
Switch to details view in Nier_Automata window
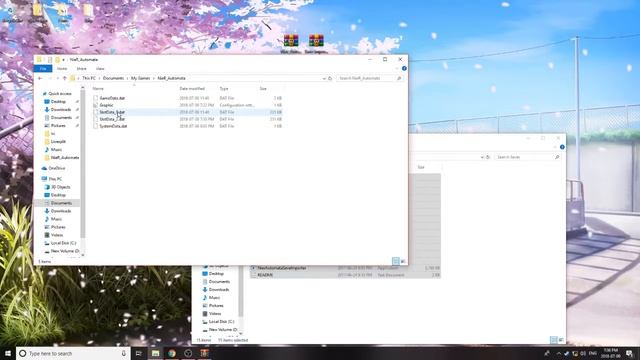396,261
